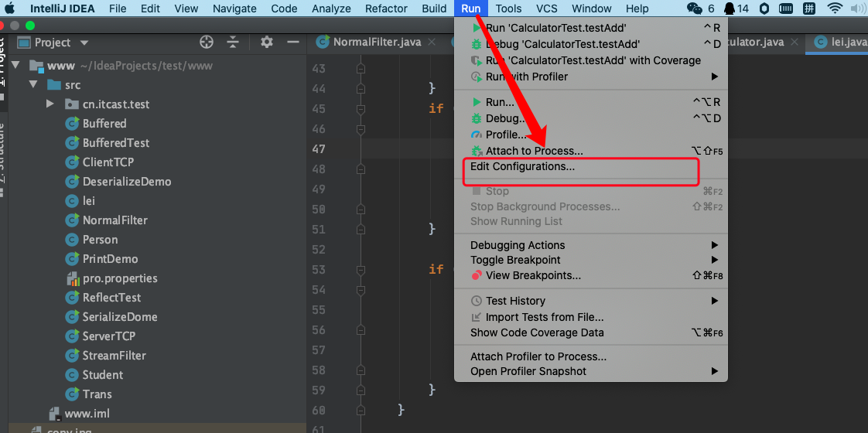Open Project view selector dropdown
Image resolution: width=868 pixels, height=433 pixels.
[x=84, y=43]
